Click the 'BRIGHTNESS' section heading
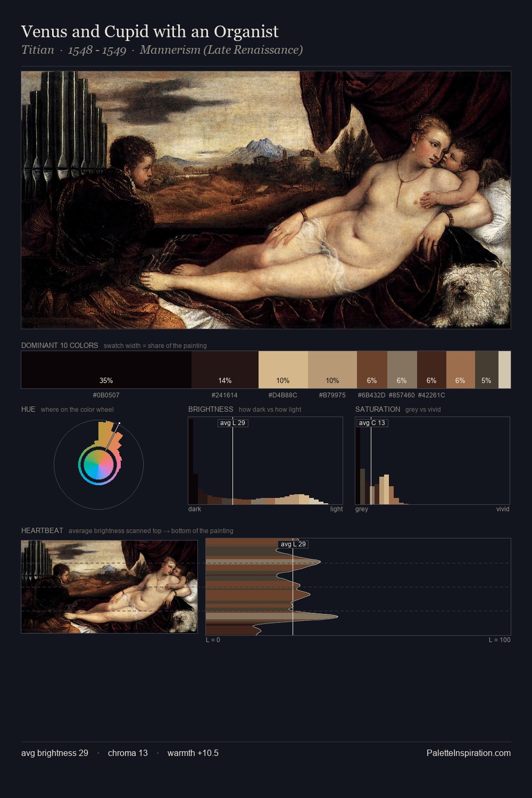 [x=211, y=409]
